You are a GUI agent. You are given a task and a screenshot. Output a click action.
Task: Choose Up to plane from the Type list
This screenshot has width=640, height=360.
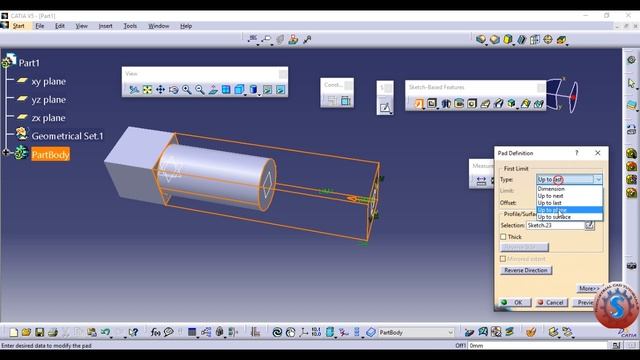pos(569,210)
